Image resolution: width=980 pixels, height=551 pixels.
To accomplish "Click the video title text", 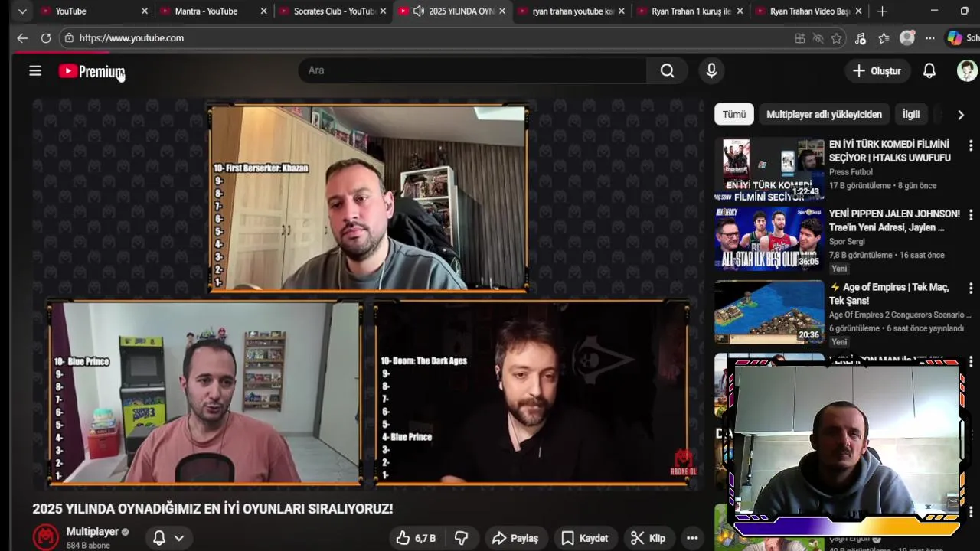I will (212, 509).
